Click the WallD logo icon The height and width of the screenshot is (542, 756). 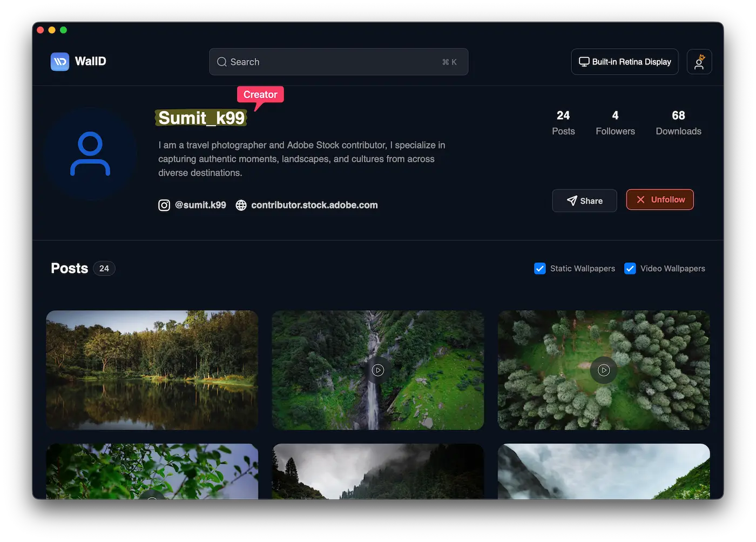(60, 62)
